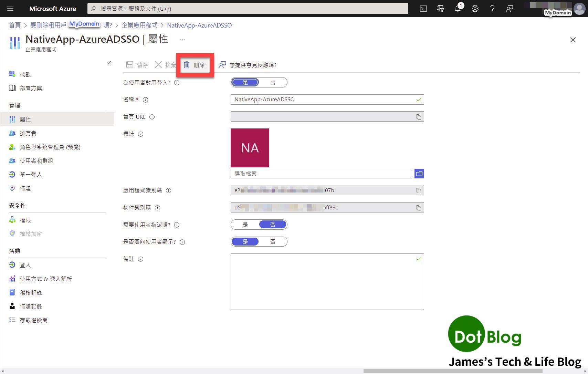Screen dimensions: 588x374
Task: Set 需要使用者指派嗎 to 否
Action: 273,225
